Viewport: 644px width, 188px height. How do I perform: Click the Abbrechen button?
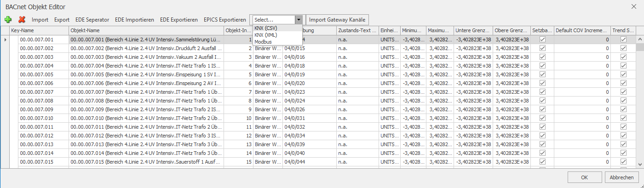click(x=621, y=177)
